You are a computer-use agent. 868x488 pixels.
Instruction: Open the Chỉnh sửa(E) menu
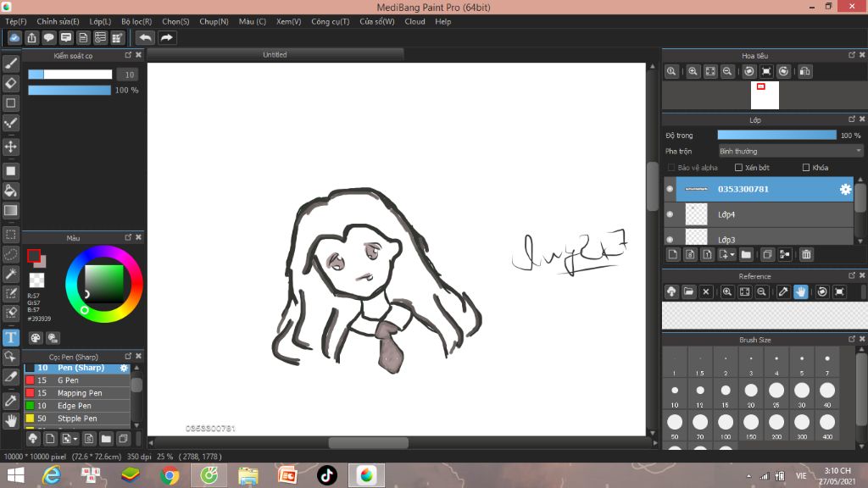[x=58, y=21]
